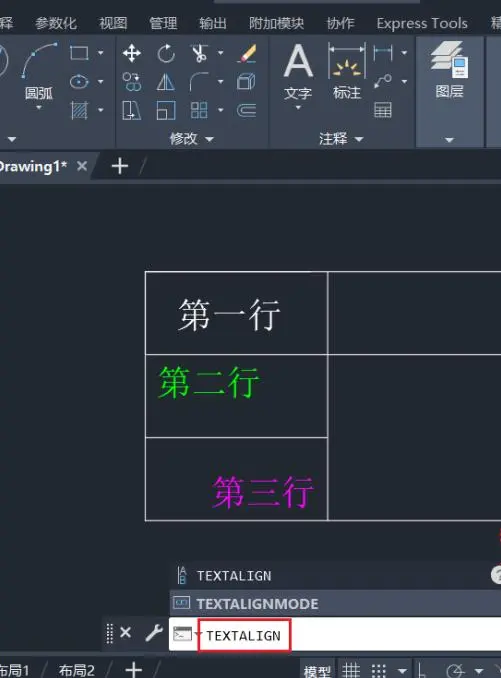The image size is (501, 678).
Task: Click the Copy objects icon
Action: 131,82
